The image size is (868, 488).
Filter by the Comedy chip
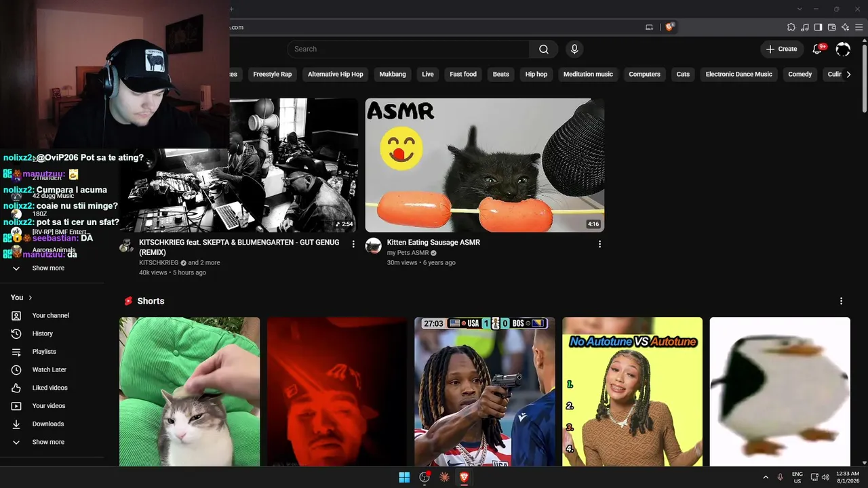pyautogui.click(x=800, y=75)
